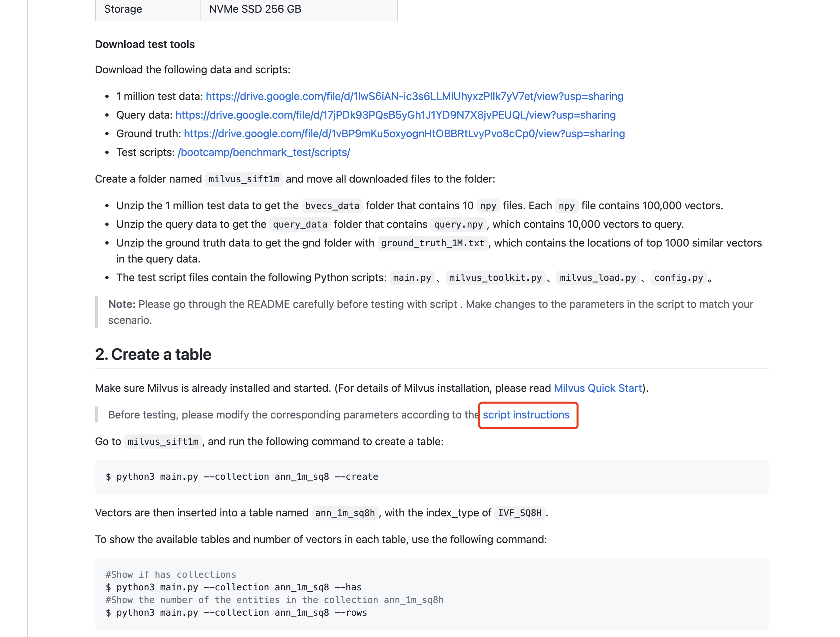Click the milvus_load.py code label

[x=597, y=278]
